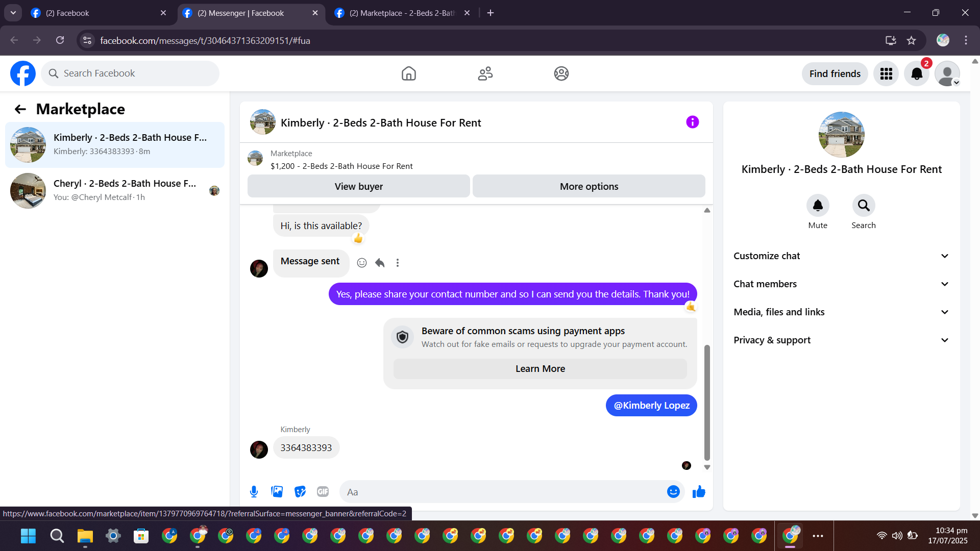This screenshot has width=980, height=551.
Task: Focus the Search Facebook field
Action: point(130,73)
